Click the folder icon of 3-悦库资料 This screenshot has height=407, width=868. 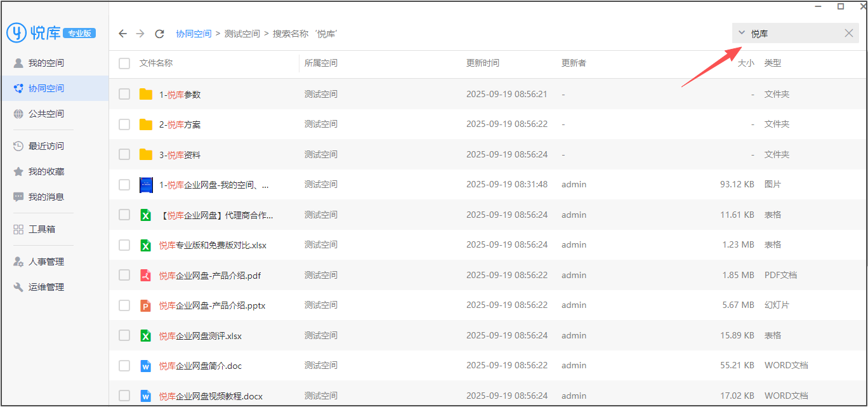pos(146,154)
